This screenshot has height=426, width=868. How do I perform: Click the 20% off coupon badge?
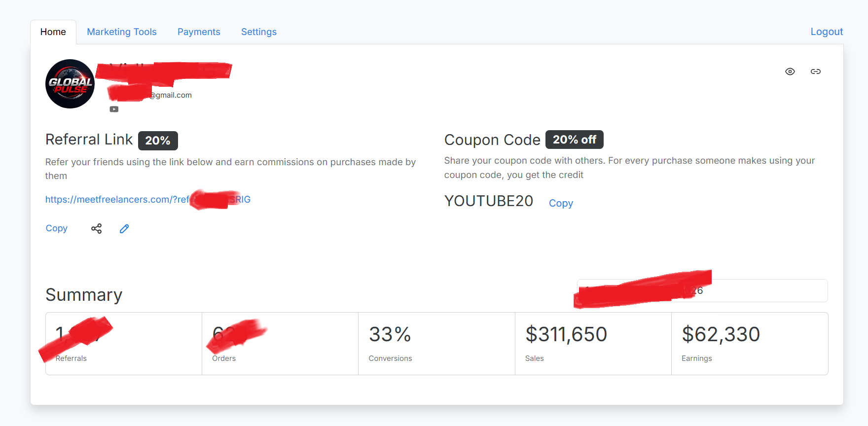[x=575, y=140]
